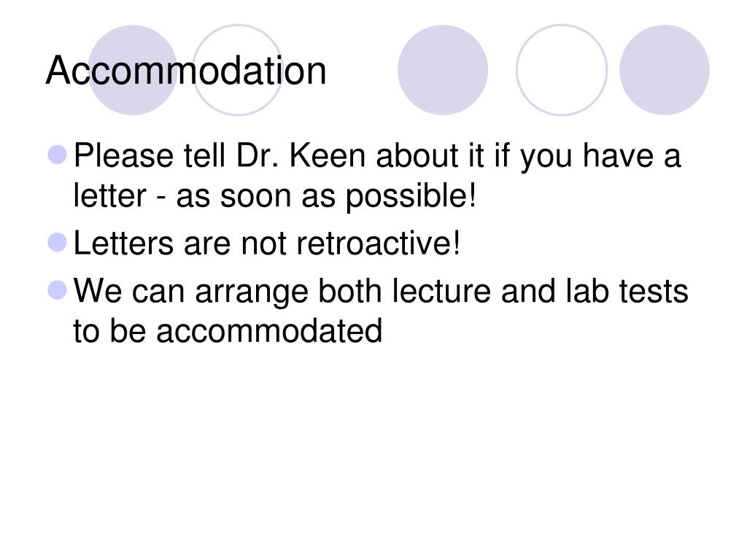
Task: Click the "Accommodation" slide title
Action: point(186,71)
